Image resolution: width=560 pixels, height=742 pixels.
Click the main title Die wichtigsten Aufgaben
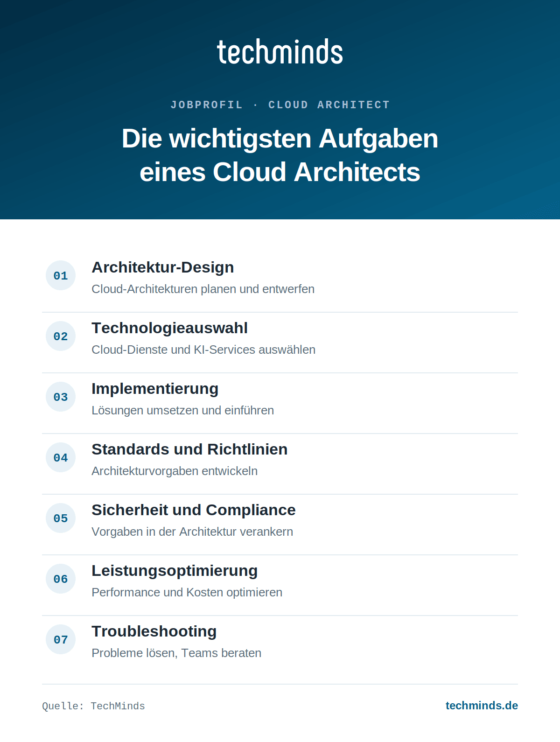(280, 139)
